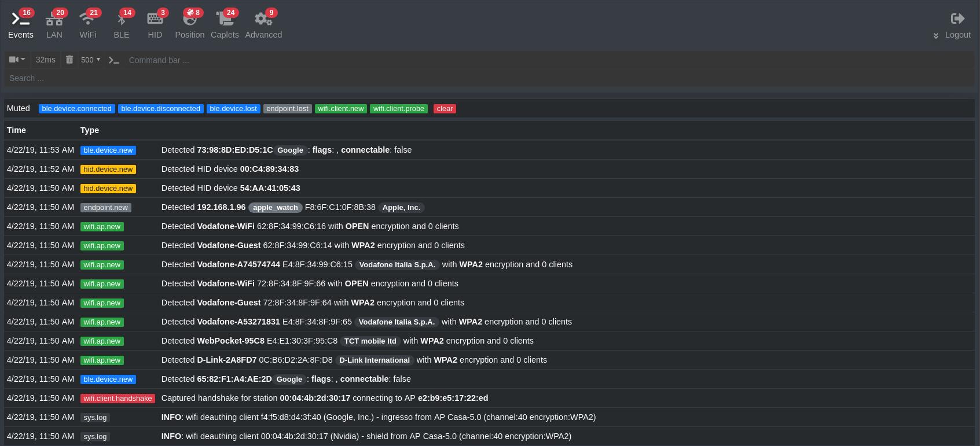
Task: Open Advanced gears settings
Action: [x=263, y=19]
